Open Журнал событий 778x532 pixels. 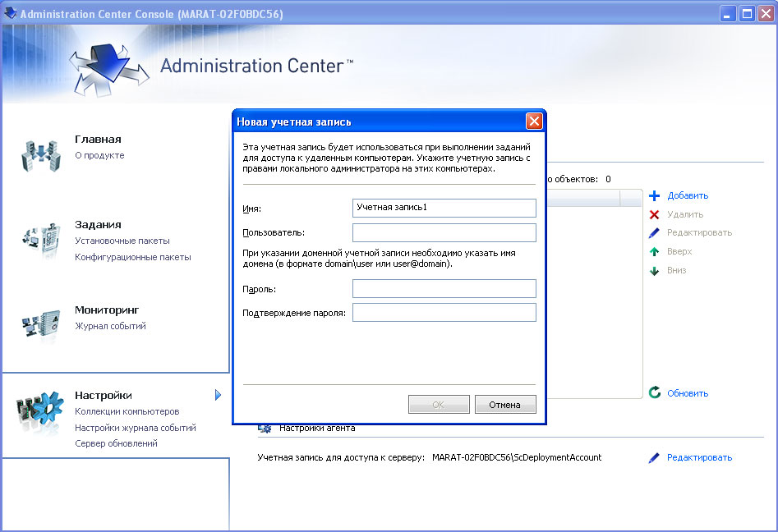coord(110,326)
